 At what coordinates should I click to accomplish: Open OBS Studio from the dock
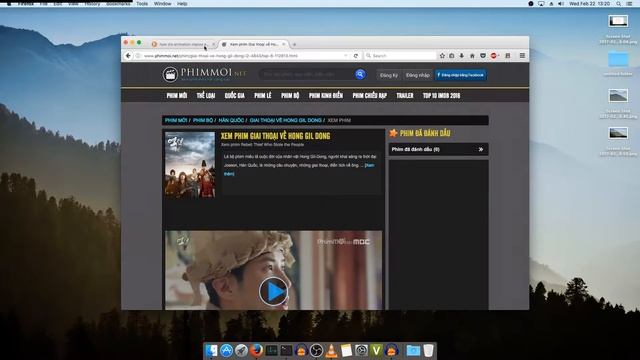point(316,350)
